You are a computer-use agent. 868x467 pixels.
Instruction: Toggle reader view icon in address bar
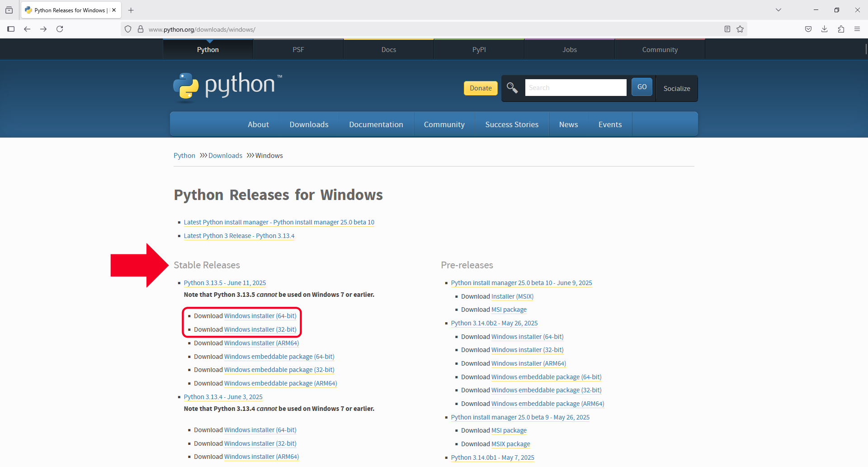point(727,29)
